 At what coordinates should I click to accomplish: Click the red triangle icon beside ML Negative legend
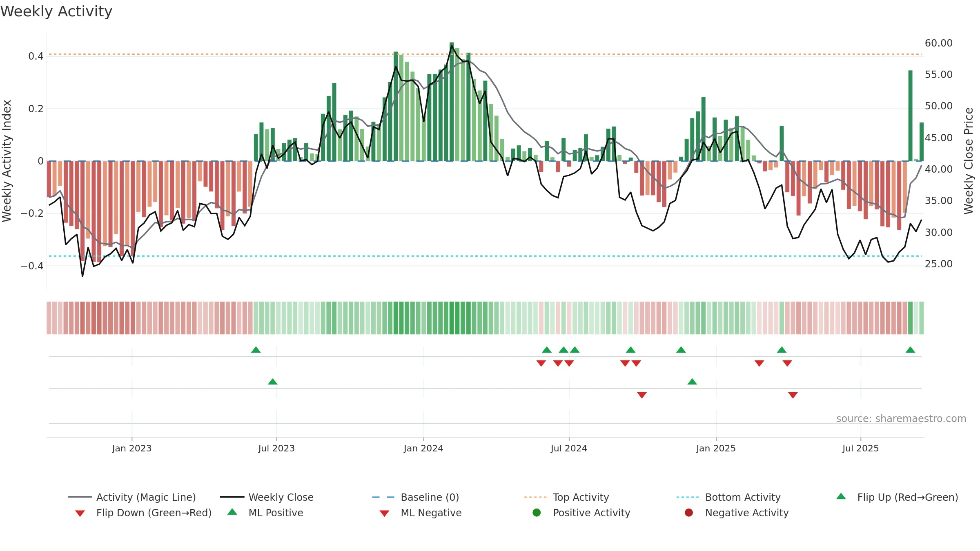384,513
